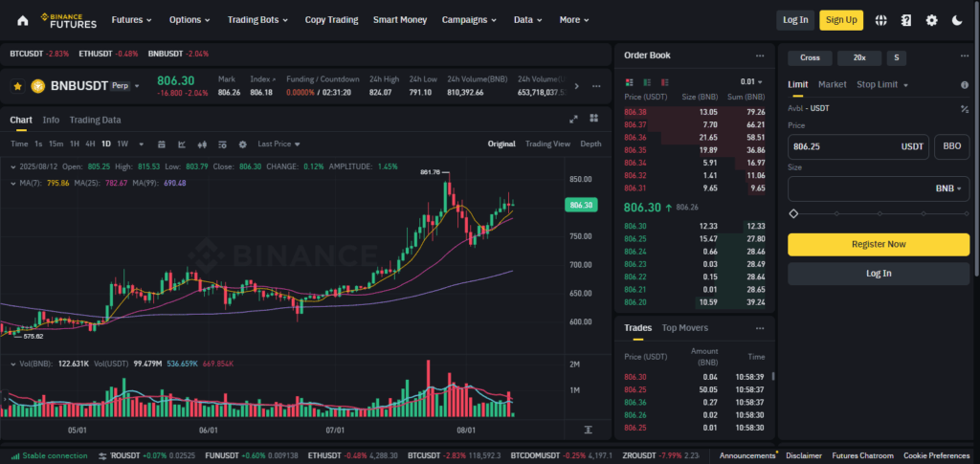Image resolution: width=980 pixels, height=464 pixels.
Task: Check the Stable connection status
Action: tap(49, 456)
